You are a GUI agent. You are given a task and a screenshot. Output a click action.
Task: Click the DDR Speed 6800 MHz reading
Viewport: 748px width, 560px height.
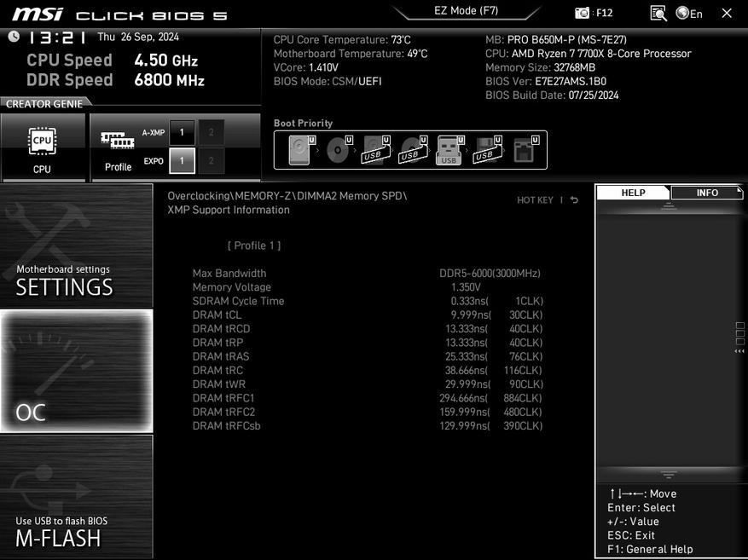coord(115,79)
